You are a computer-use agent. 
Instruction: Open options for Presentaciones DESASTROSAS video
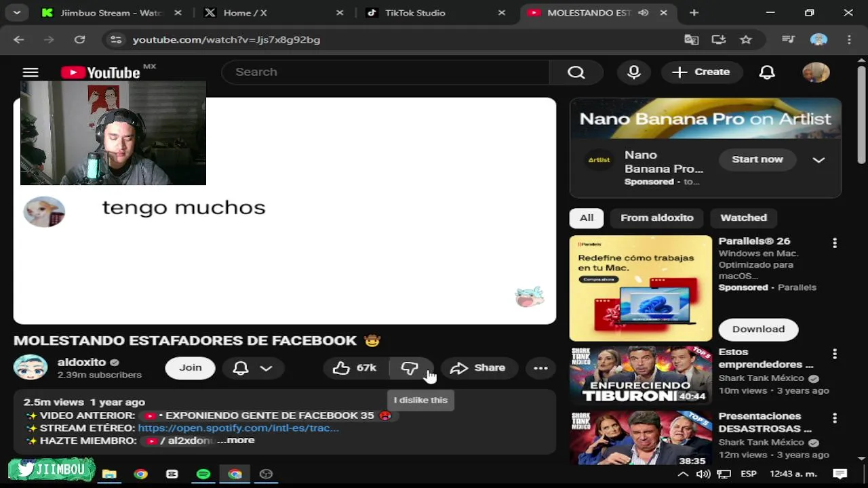pyautogui.click(x=835, y=418)
